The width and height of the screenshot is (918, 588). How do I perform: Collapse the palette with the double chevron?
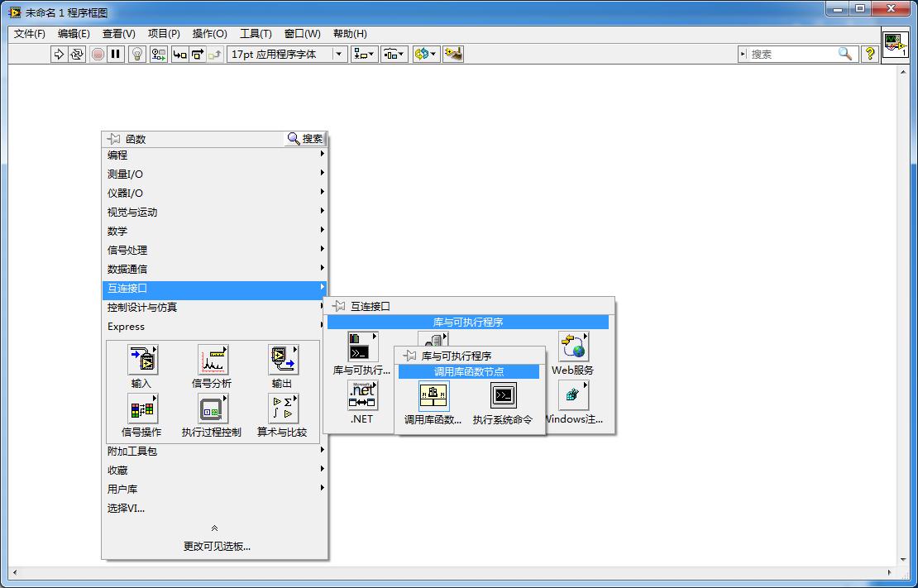[214, 528]
